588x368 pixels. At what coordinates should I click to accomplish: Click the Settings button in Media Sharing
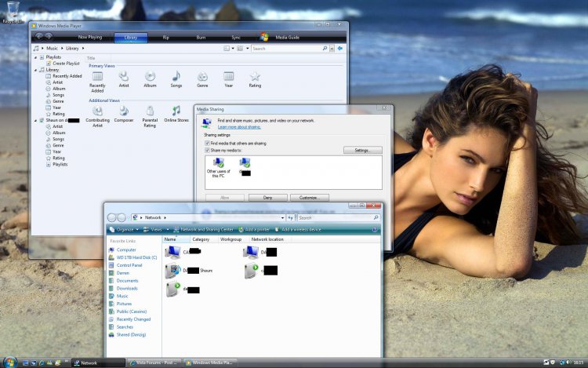click(363, 150)
